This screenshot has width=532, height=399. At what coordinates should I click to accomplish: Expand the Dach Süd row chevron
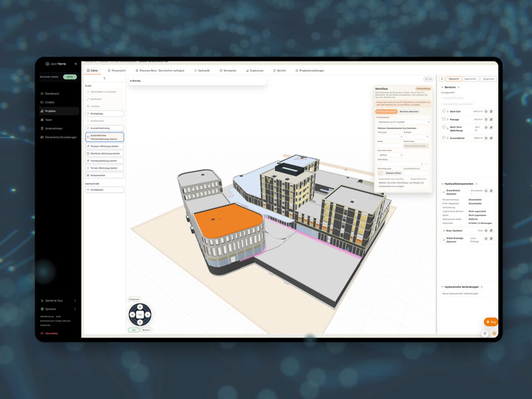(447, 112)
